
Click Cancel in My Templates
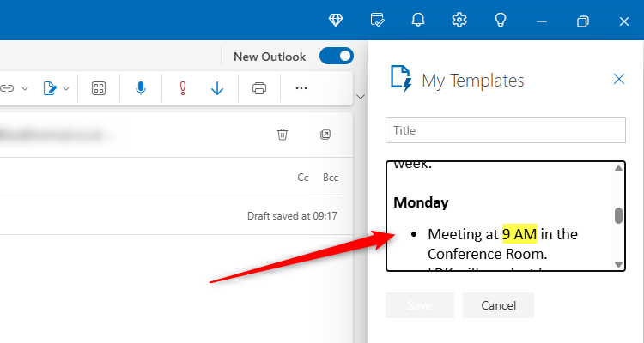(x=498, y=305)
